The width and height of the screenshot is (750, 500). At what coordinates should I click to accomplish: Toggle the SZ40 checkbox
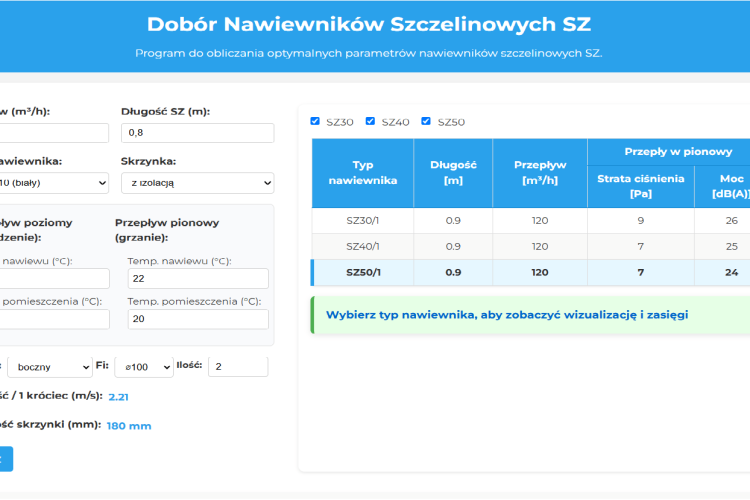(x=370, y=121)
